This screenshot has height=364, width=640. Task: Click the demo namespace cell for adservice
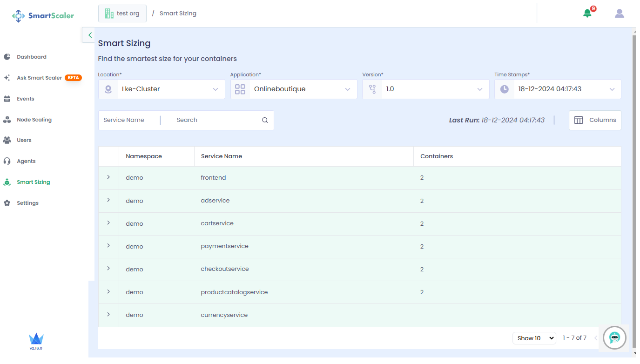point(135,201)
